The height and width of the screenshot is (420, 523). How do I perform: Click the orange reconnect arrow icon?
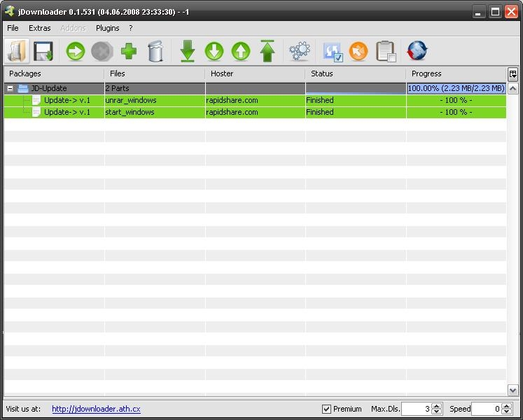click(x=358, y=51)
